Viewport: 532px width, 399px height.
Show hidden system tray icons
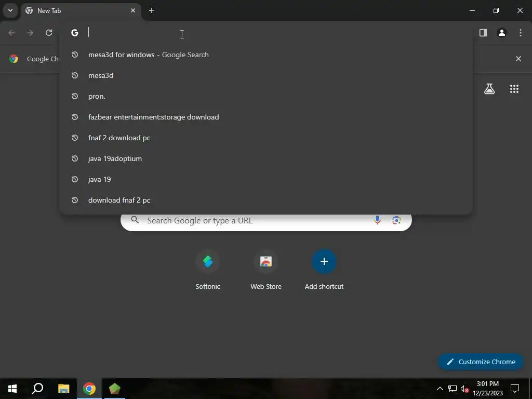440,389
